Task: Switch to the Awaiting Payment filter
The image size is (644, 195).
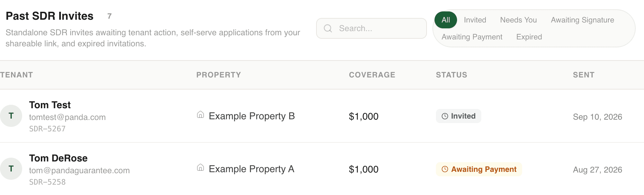Action: coord(472,37)
